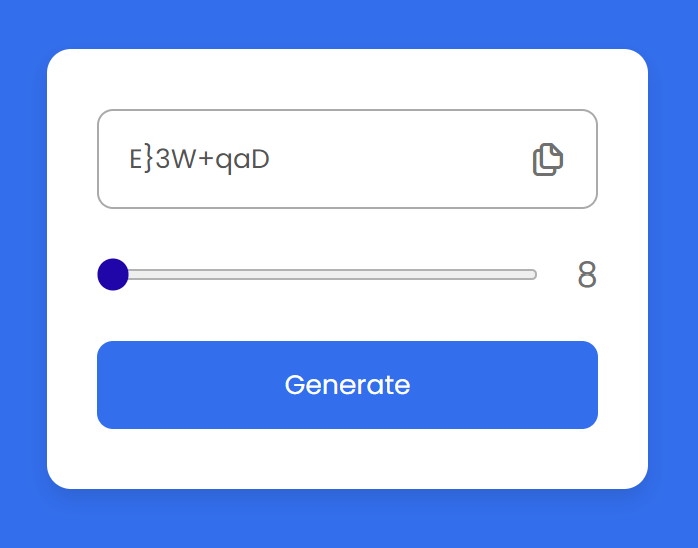Click the white card area below the Generate button
This screenshot has width=698, height=548.
347,459
